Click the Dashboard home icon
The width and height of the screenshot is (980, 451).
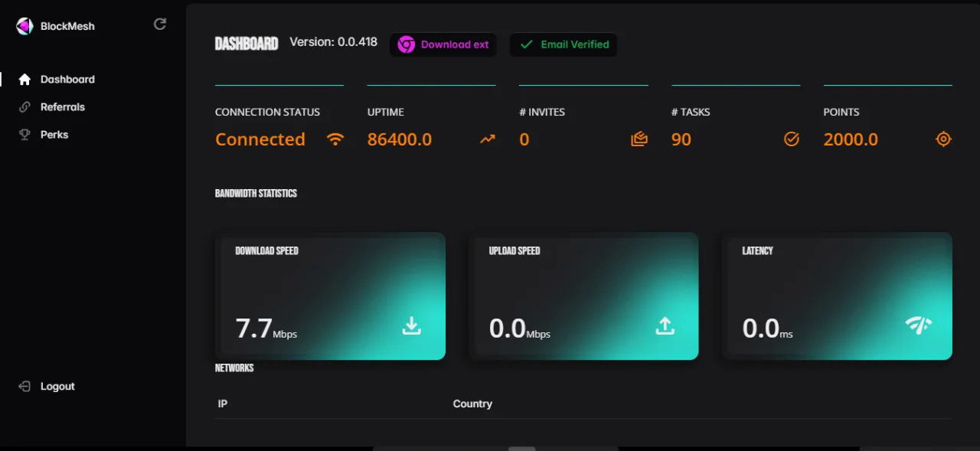(x=24, y=80)
